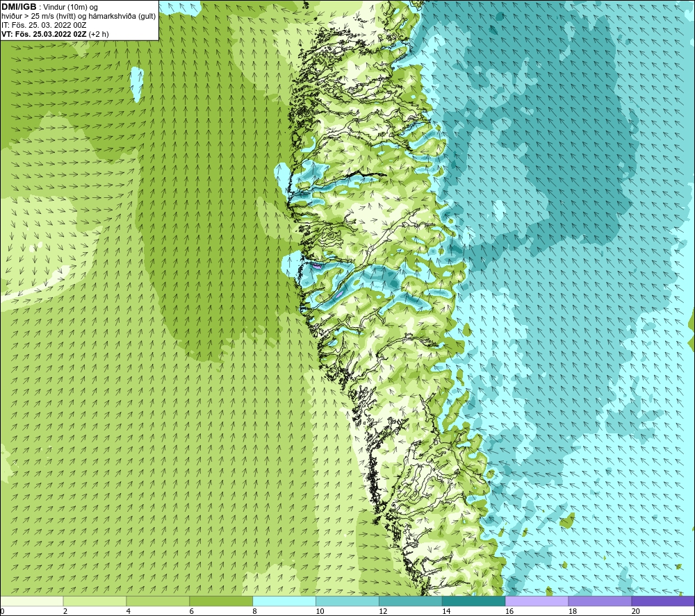Click the scale label '2'
Image resolution: width=695 pixels, height=616 pixels.
[65, 611]
